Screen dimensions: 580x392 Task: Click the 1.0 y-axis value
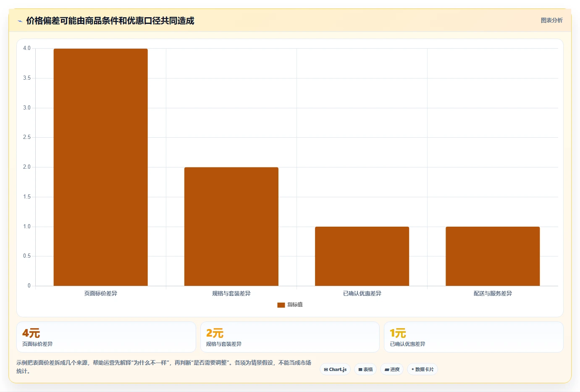pos(27,227)
